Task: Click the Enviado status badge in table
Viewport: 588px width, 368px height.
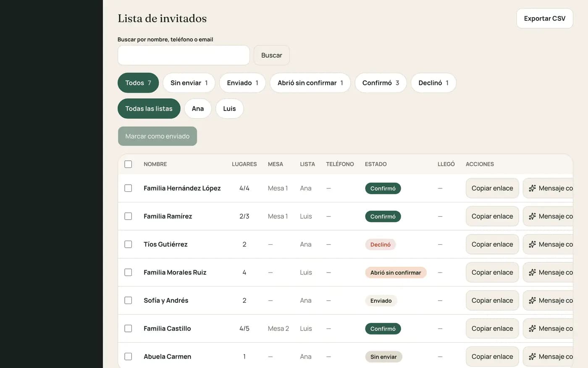Action: [381, 301]
